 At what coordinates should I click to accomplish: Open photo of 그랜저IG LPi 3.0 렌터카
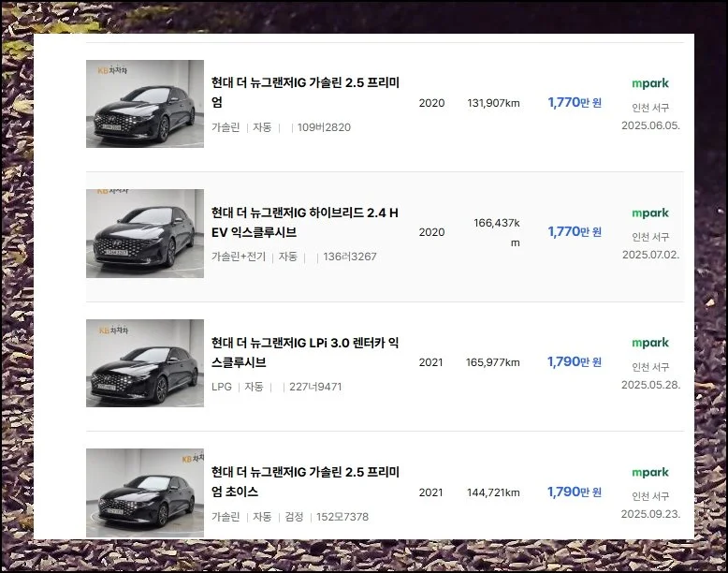click(x=145, y=363)
